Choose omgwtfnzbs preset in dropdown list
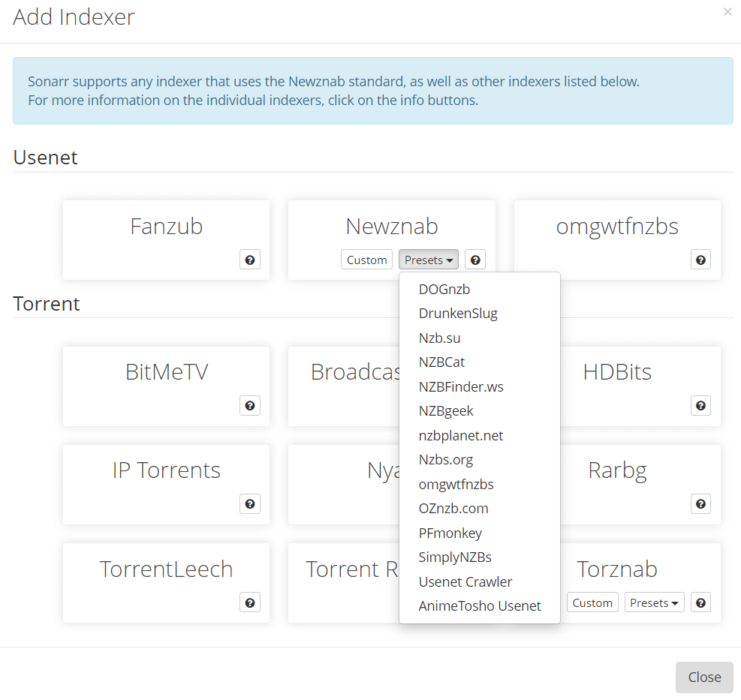The image size is (741, 700). (480, 484)
